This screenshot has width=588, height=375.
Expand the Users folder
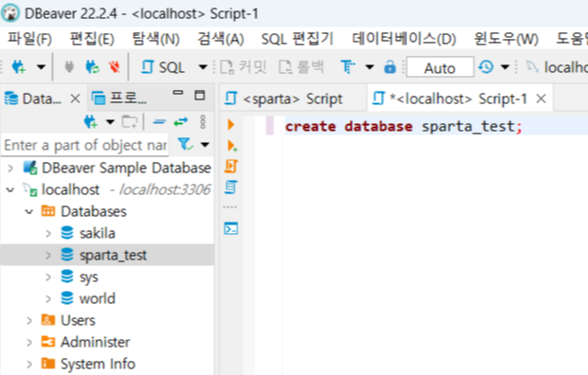(x=29, y=321)
